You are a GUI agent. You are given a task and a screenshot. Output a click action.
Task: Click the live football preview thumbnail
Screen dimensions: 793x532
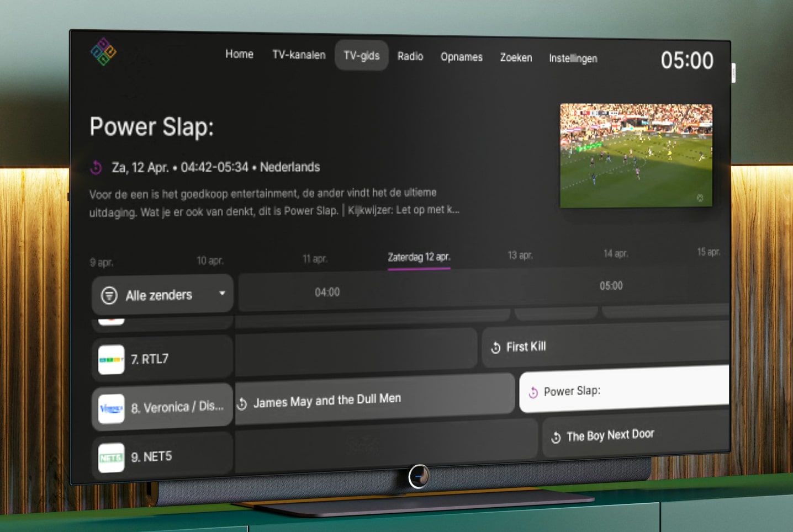(636, 156)
